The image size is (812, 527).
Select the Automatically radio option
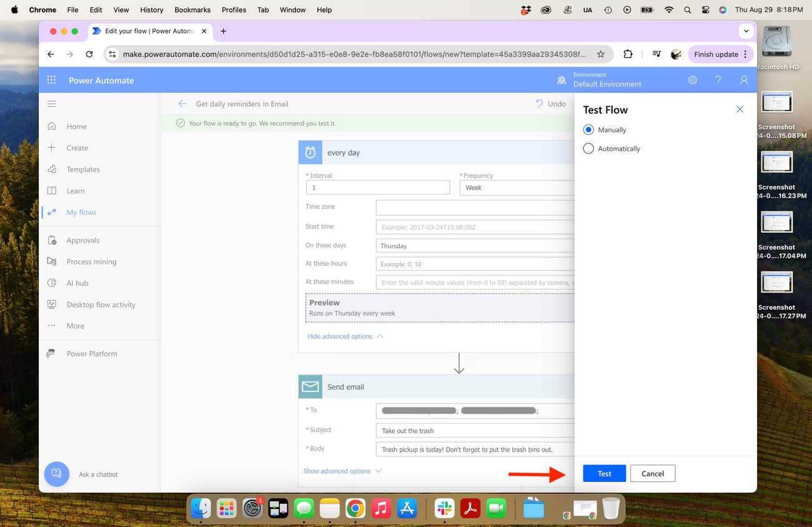click(588, 149)
